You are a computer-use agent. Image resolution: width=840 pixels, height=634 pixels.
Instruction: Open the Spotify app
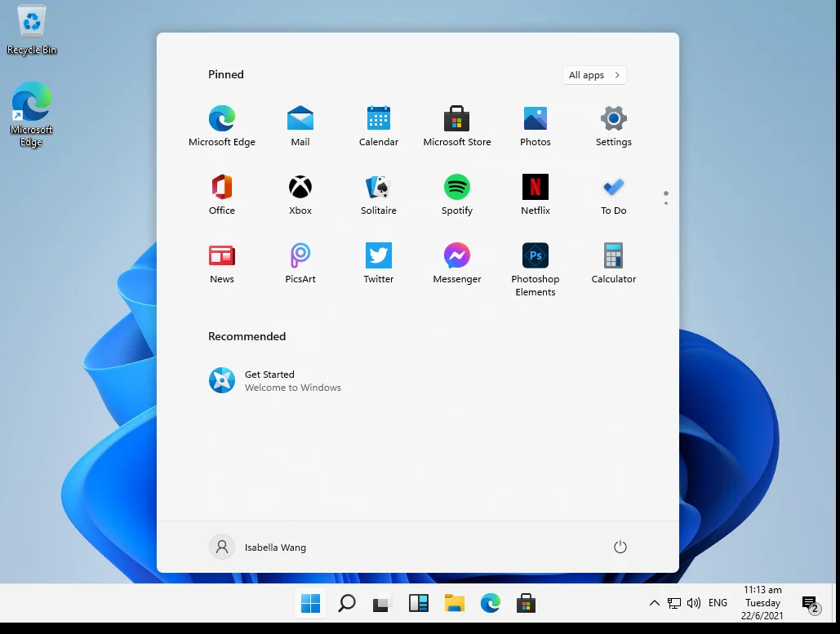[x=456, y=194]
